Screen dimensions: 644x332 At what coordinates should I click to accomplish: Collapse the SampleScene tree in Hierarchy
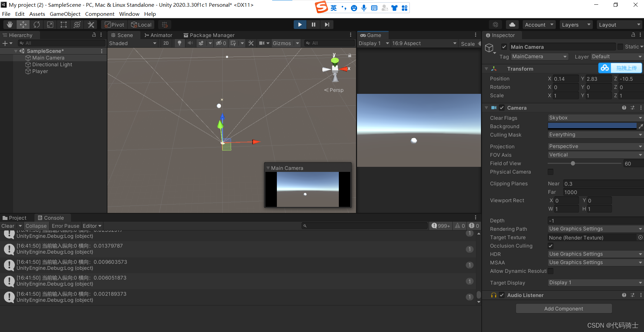pos(16,51)
